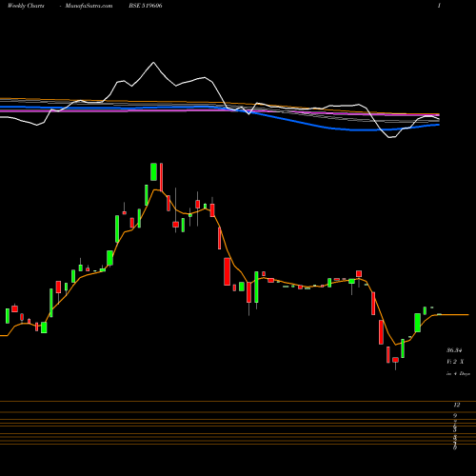The image size is (476, 476).
Task: Click the "BSE 519606" symbol label
Action: tap(146, 6)
